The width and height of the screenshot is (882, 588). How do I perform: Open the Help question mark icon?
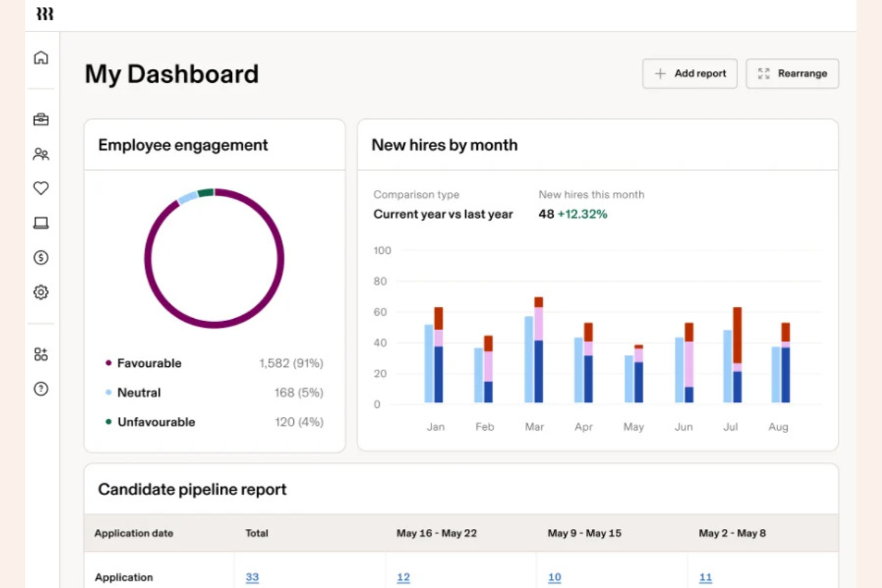point(41,388)
